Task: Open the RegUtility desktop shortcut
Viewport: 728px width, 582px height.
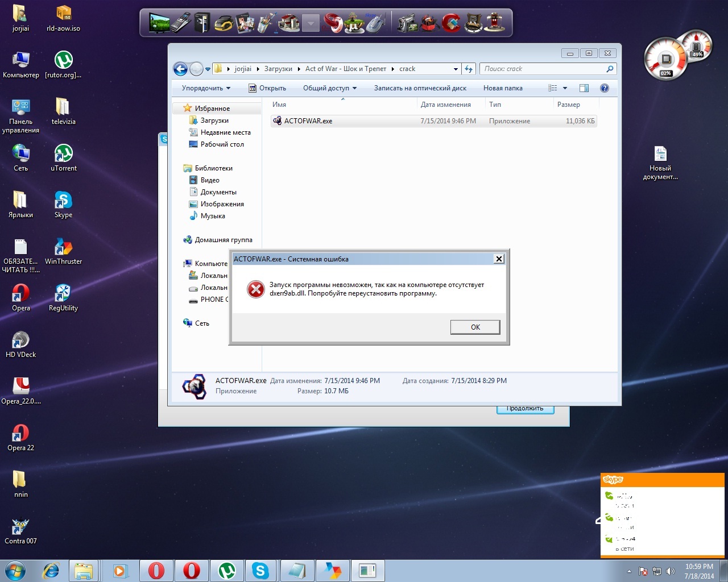Action: 63,298
